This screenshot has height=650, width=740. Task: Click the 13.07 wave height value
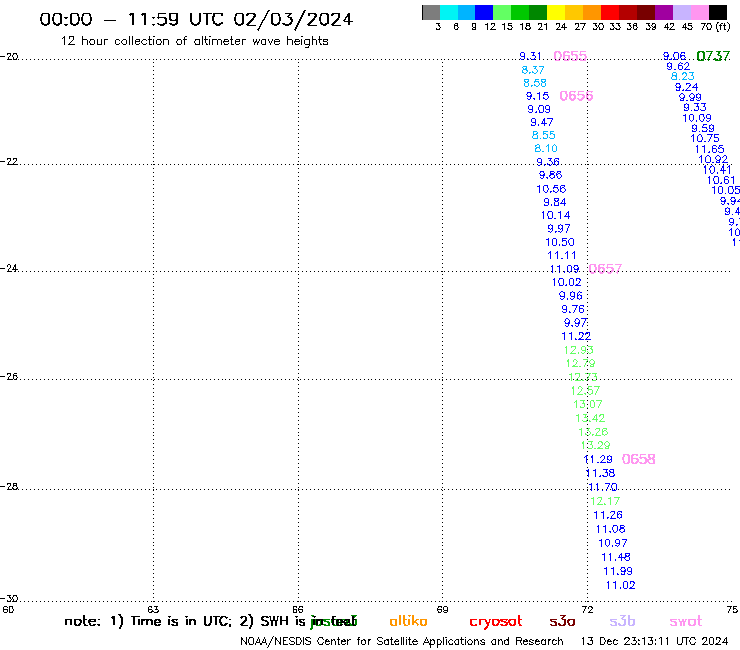coord(588,405)
